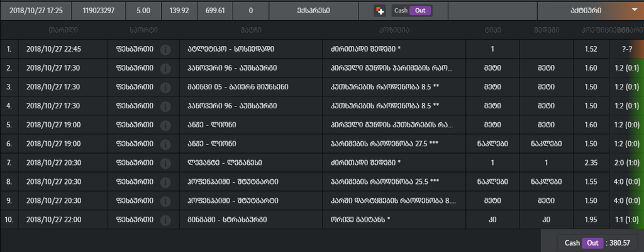Image resolution: width=644 pixels, height=252 pixels.
Task: Click date 2018/10/27 22:00 in row 10
Action: 53,220
